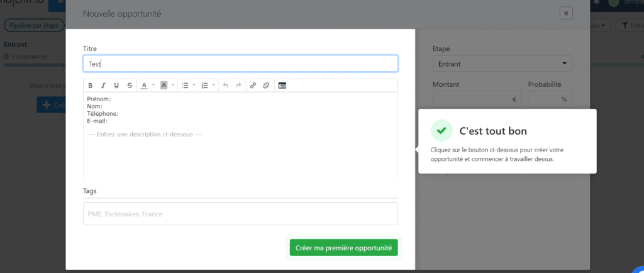
Task: Click the background highlight color icon
Action: [164, 86]
